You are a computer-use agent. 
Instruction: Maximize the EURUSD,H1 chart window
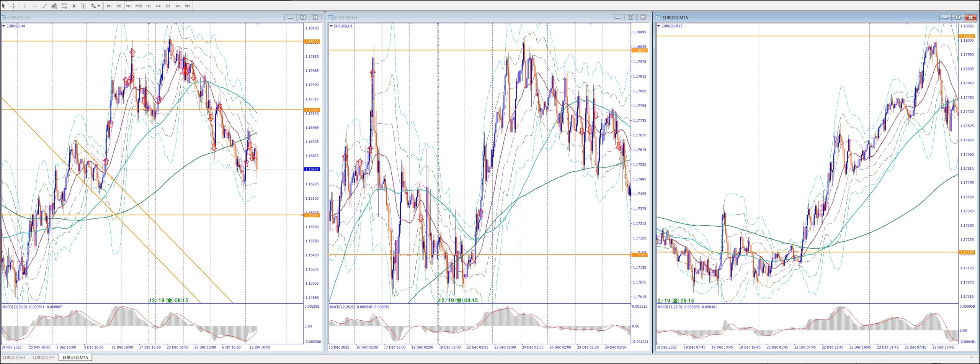(630, 18)
